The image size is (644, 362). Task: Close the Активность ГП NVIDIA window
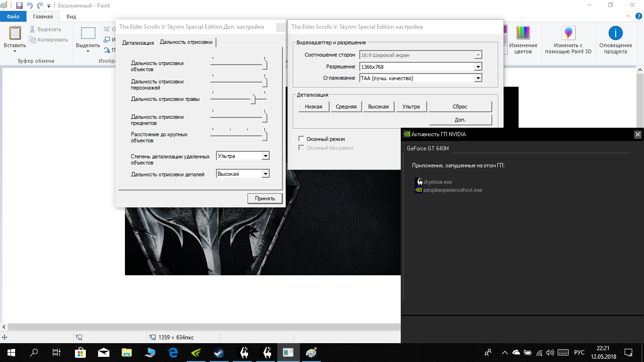[x=638, y=134]
